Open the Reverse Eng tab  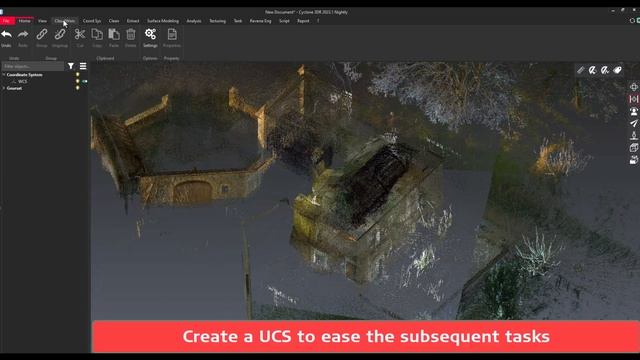(x=260, y=21)
